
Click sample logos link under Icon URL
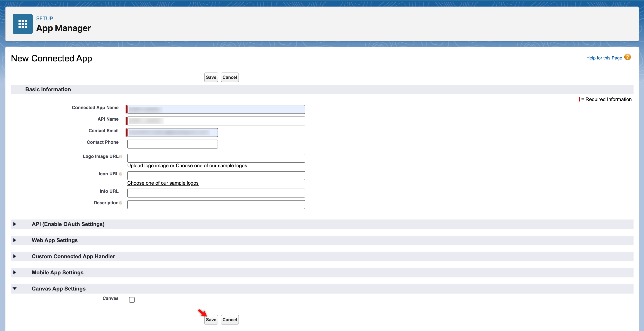(x=163, y=183)
